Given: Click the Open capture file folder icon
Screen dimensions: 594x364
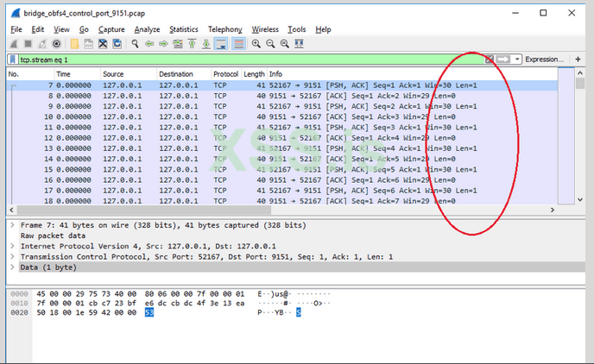Looking at the screenshot, I should tap(74, 44).
